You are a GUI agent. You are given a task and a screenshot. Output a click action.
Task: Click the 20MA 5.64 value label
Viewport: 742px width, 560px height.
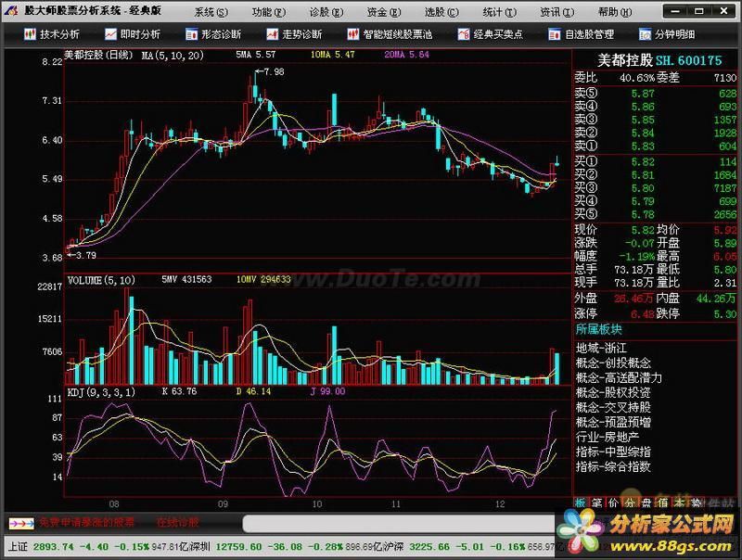tap(406, 55)
